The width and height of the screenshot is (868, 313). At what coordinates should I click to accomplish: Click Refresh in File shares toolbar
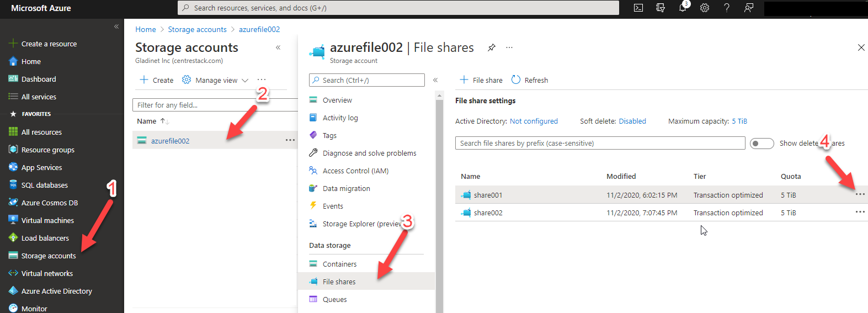[530, 80]
